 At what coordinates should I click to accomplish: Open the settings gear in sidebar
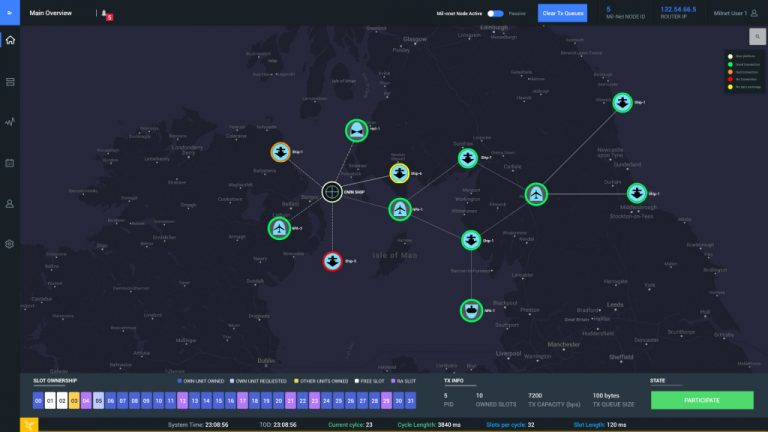[x=10, y=244]
